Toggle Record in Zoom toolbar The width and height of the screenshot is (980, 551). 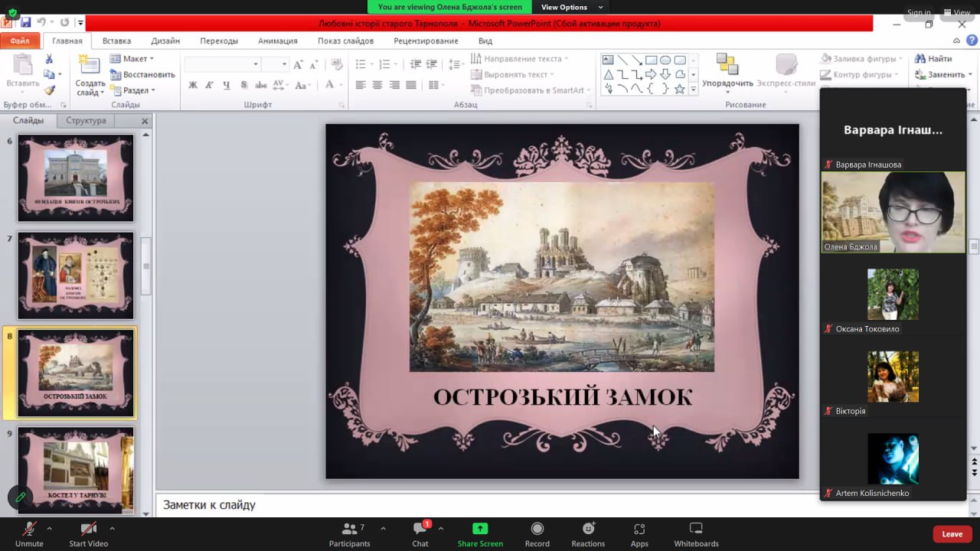point(537,534)
